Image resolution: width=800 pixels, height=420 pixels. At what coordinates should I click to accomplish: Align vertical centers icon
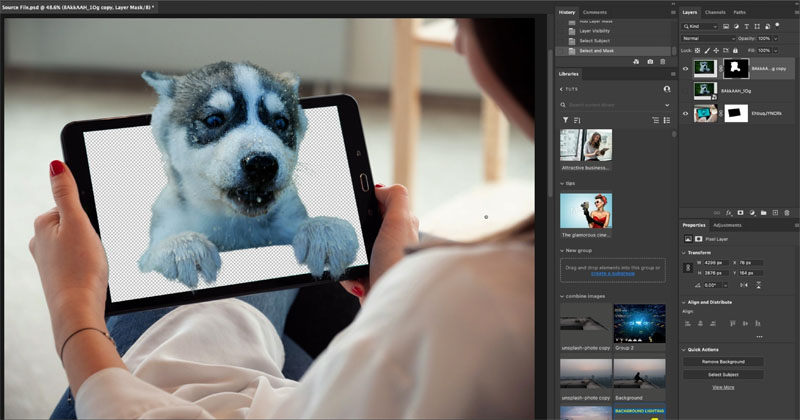[745, 323]
